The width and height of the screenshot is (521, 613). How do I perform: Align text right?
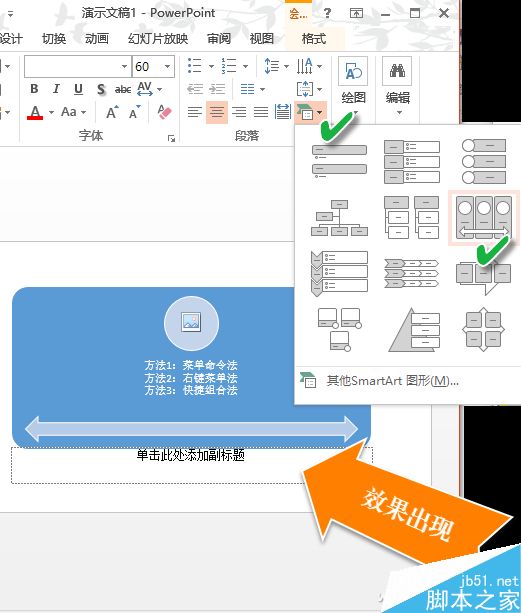pos(239,112)
